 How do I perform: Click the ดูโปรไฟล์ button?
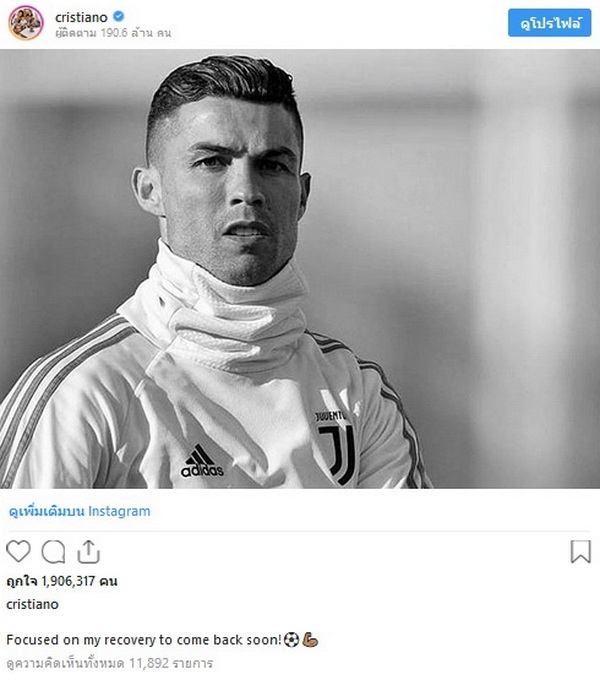[549, 23]
